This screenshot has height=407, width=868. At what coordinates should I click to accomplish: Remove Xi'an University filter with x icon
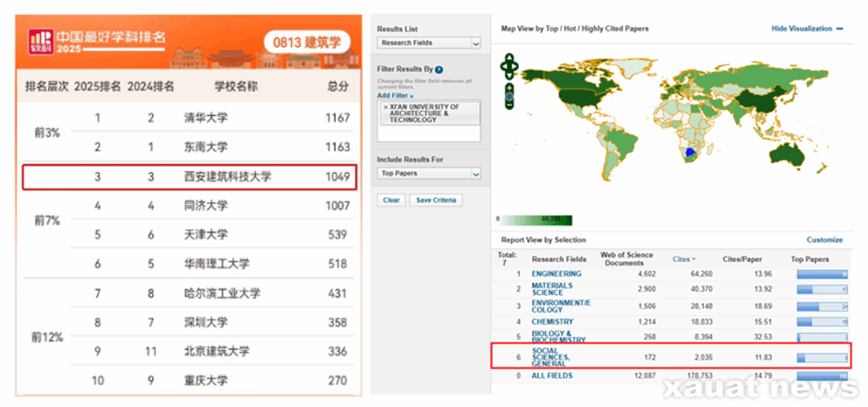coord(385,106)
